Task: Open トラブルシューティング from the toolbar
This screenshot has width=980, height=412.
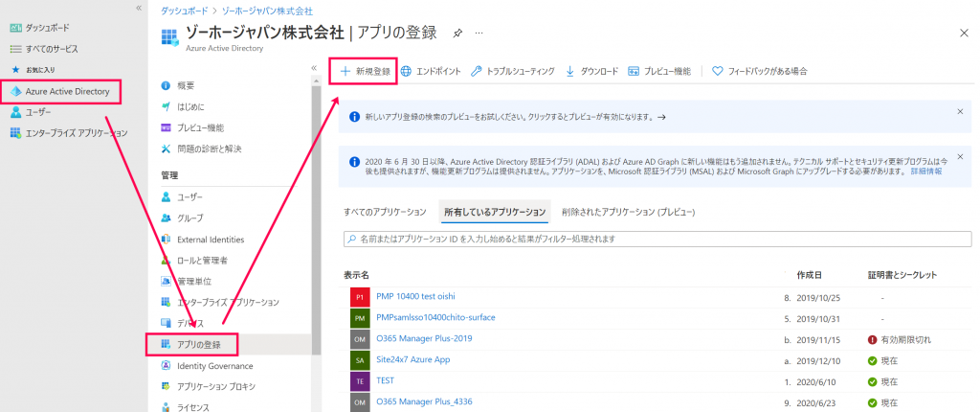Action: (513, 71)
